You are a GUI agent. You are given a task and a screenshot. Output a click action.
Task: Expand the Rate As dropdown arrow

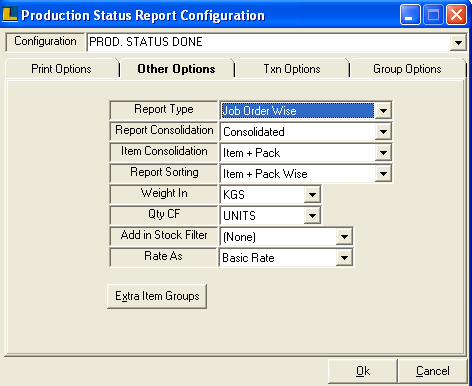tap(344, 258)
